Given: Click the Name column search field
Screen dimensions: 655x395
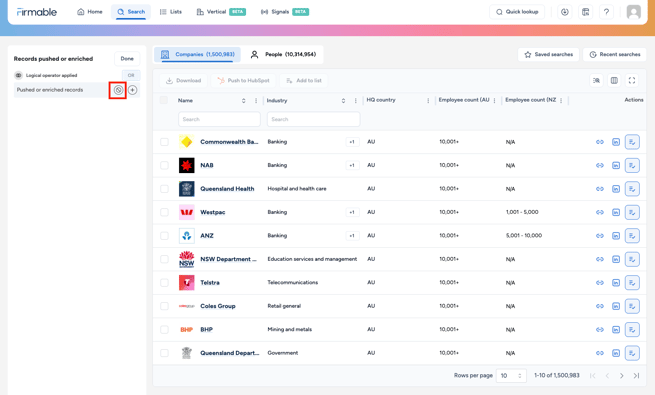Looking at the screenshot, I should [x=219, y=119].
